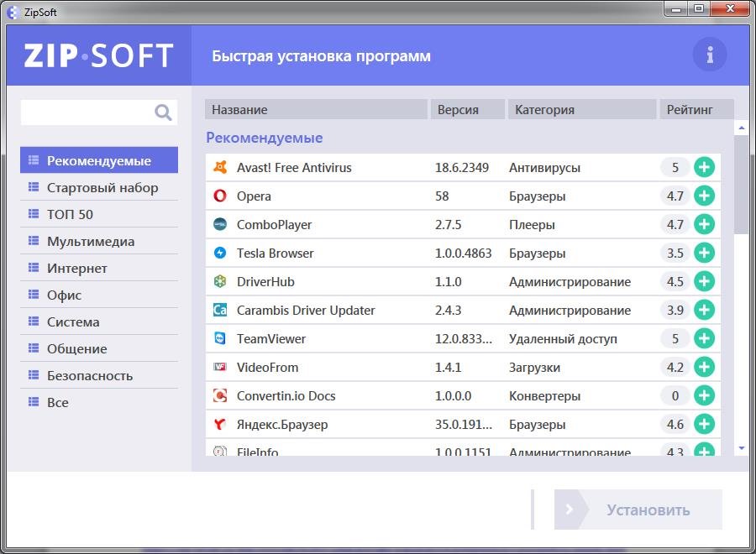
Task: Open the Интернет category
Action: click(x=99, y=269)
